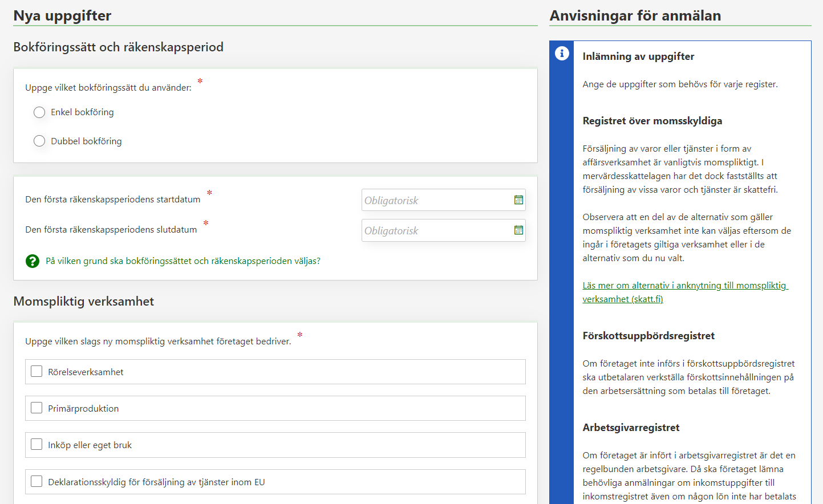Open link about choosing bokföringssättet och räkenskapsperioden
The width and height of the screenshot is (823, 504).
click(183, 261)
